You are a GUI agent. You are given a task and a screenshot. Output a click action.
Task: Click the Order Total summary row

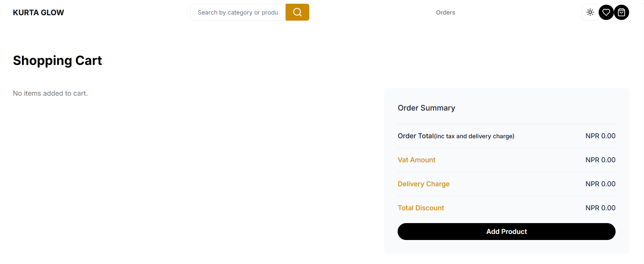click(456, 136)
